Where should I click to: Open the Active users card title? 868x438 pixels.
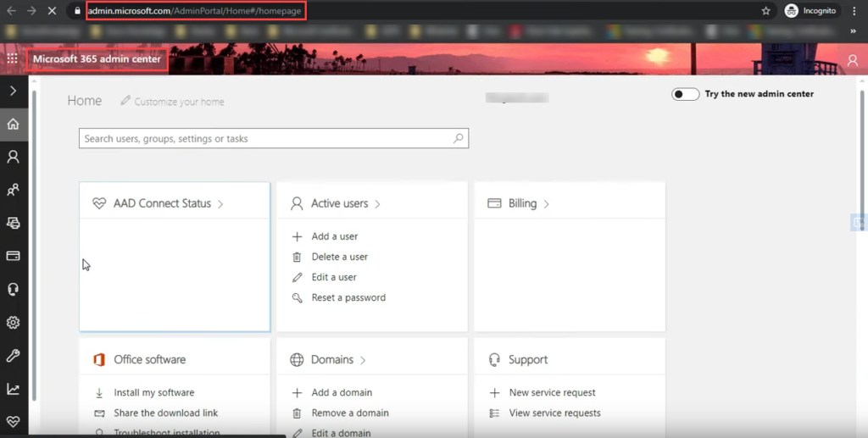339,203
